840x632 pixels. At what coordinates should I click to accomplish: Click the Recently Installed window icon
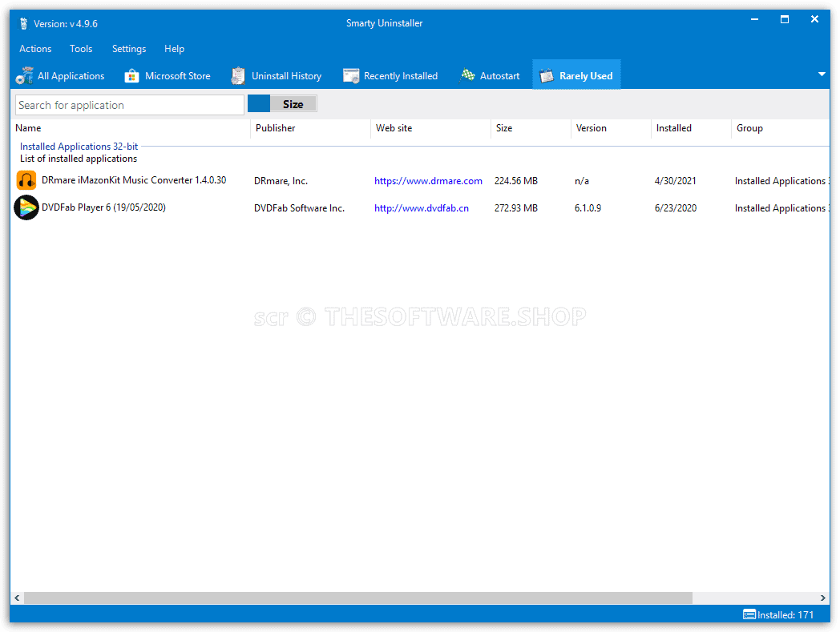tap(351, 76)
